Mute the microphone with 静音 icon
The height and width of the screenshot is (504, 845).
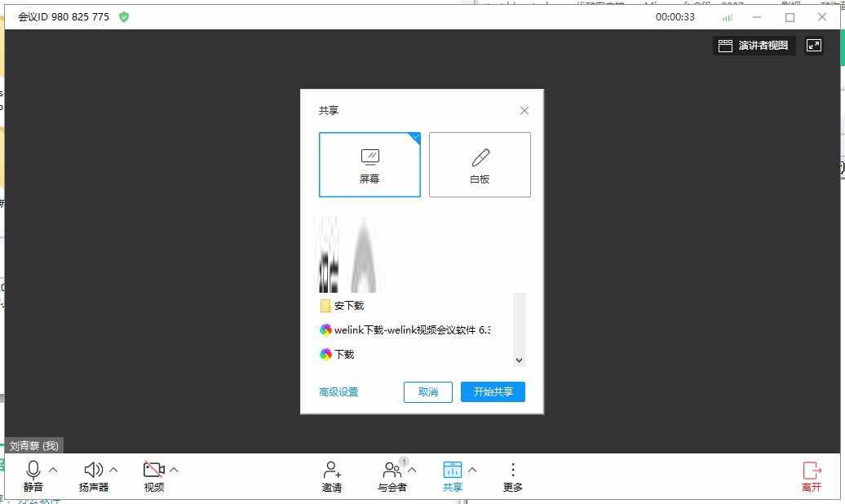pos(33,471)
